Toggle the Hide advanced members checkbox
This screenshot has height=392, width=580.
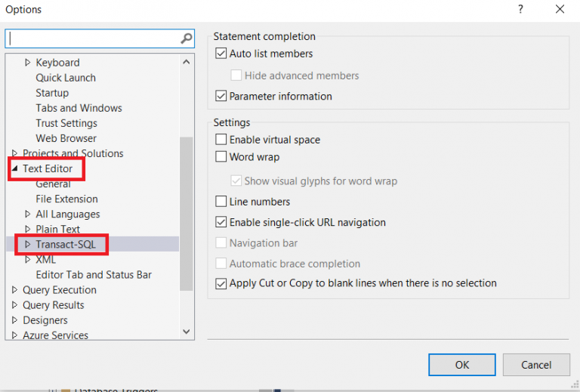236,76
